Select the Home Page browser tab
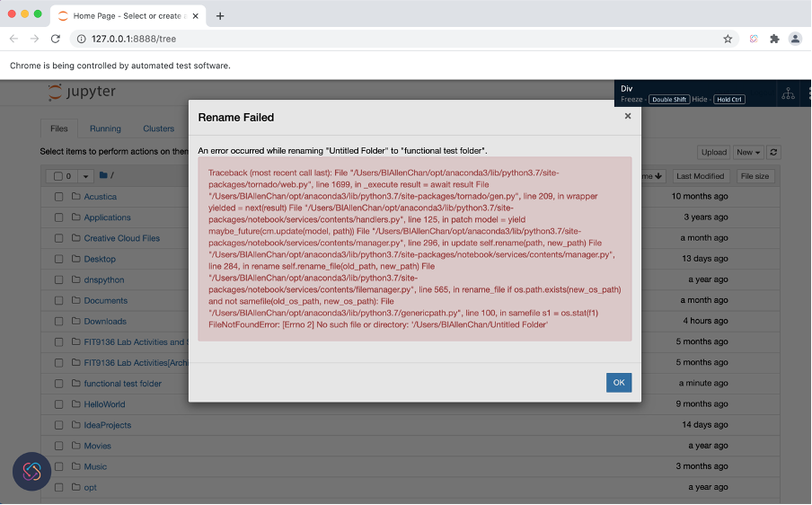 [x=128, y=16]
